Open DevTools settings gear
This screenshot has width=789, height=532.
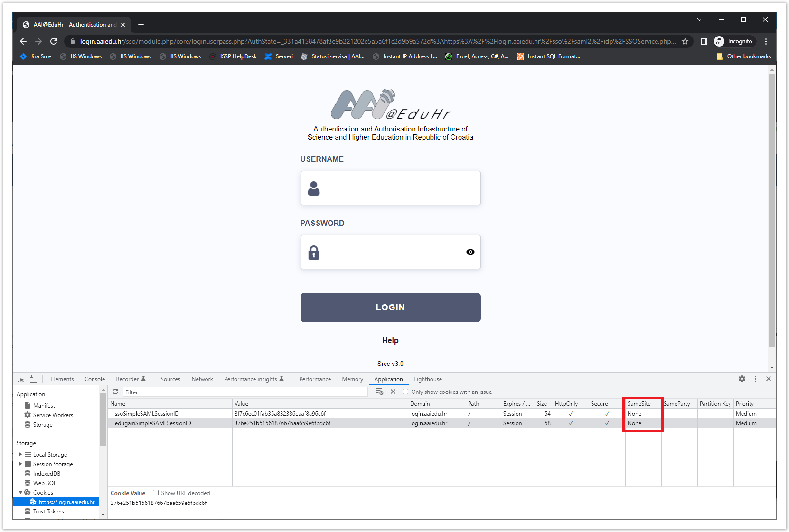(x=742, y=379)
